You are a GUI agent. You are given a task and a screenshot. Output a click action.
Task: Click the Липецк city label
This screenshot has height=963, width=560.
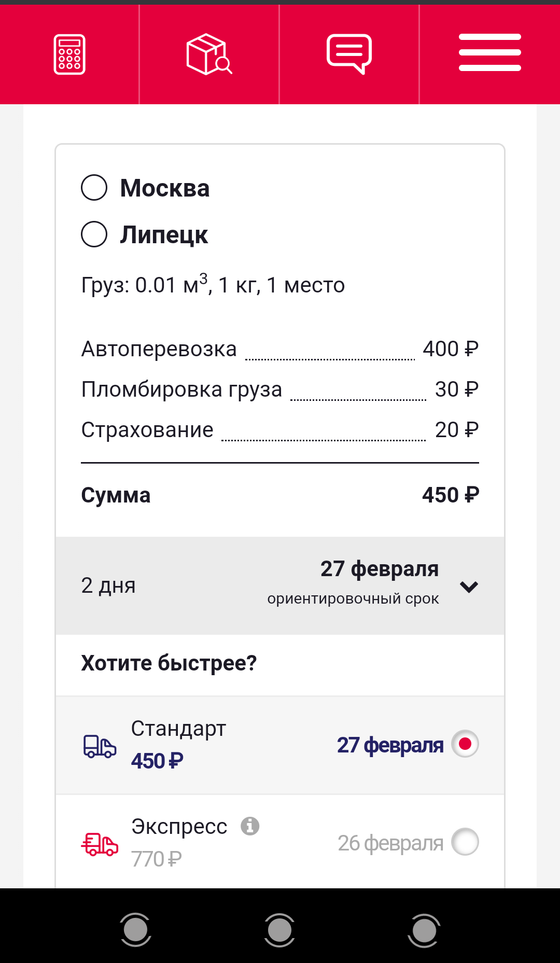[164, 234]
